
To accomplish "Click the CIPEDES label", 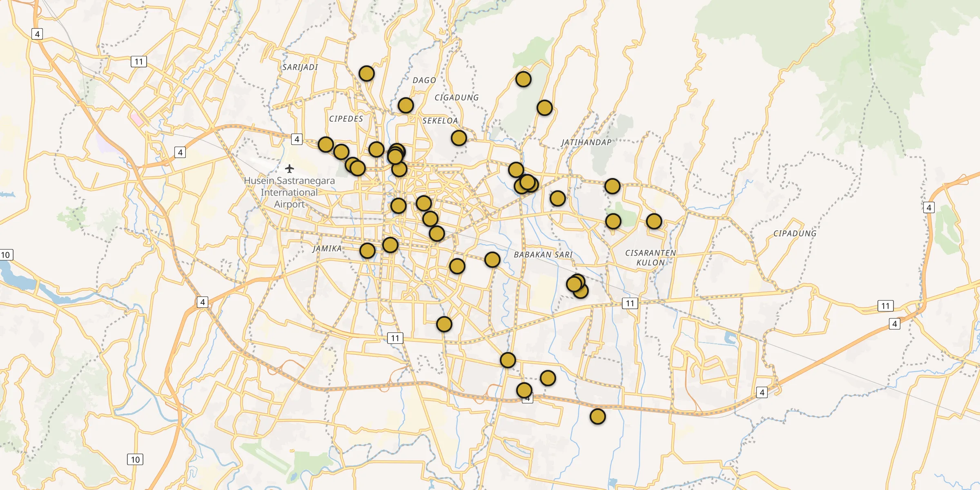I will tap(346, 119).
